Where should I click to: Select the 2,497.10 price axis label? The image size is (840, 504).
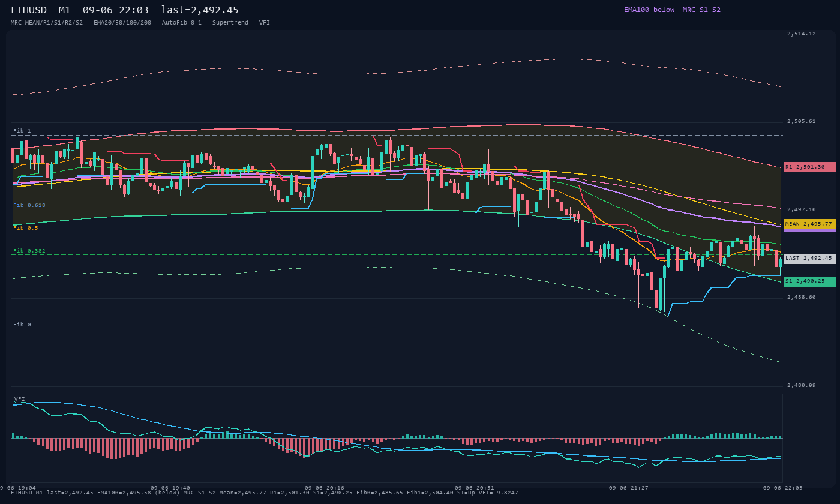click(802, 210)
